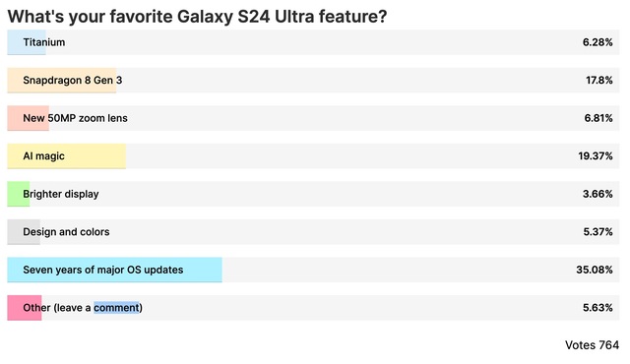Click the 19.37% percentage label

[596, 156]
